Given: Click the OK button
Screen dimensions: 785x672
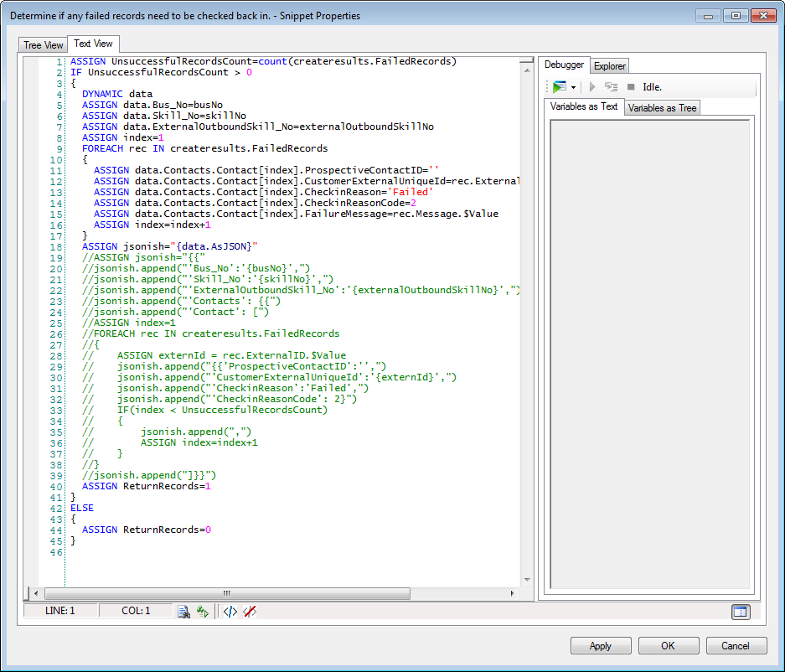Looking at the screenshot, I should pos(668,646).
